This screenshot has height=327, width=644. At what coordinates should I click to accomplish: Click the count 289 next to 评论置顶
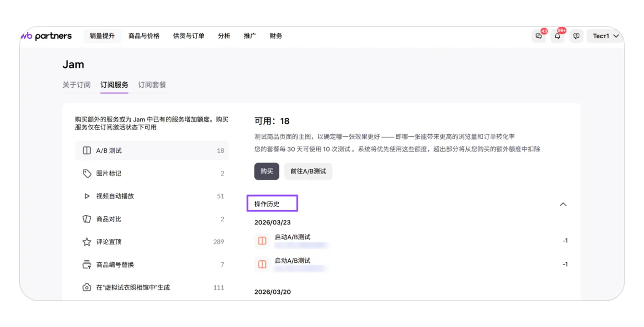click(218, 242)
